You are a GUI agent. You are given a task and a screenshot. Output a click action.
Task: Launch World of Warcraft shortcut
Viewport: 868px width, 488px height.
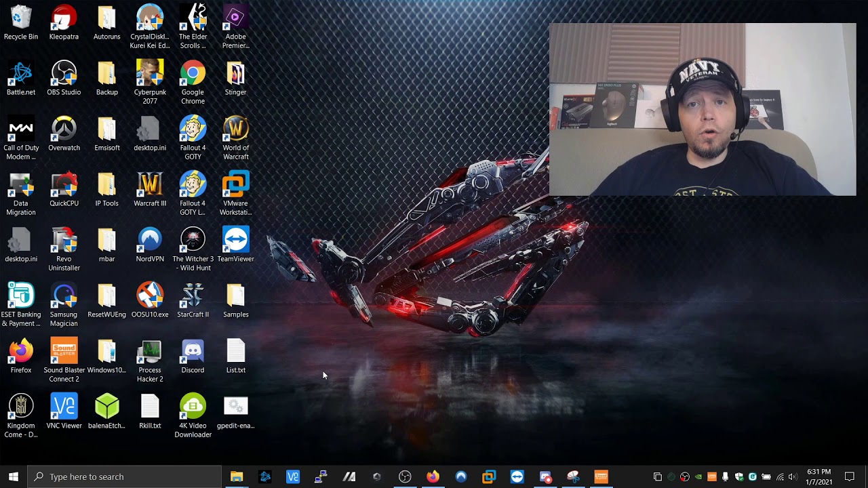tap(235, 138)
